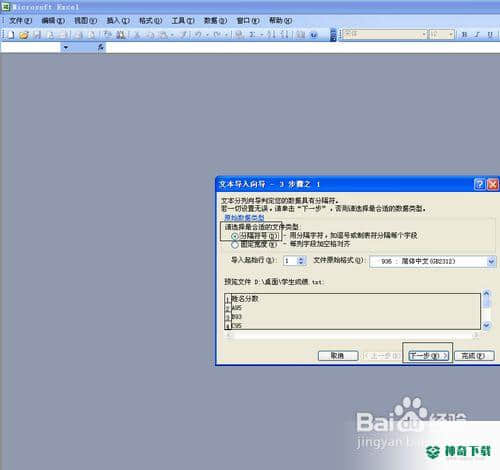Click the 完成 (Finish) button
Image resolution: width=500 pixels, height=470 pixels.
[x=474, y=356]
